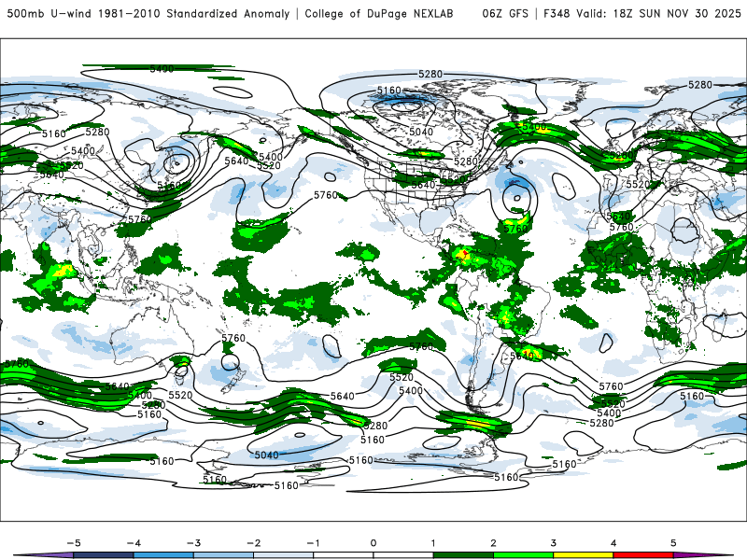Select the pale blue -2 to -1 colorbar segment
Screen dimensions: 747x560
[284, 555]
